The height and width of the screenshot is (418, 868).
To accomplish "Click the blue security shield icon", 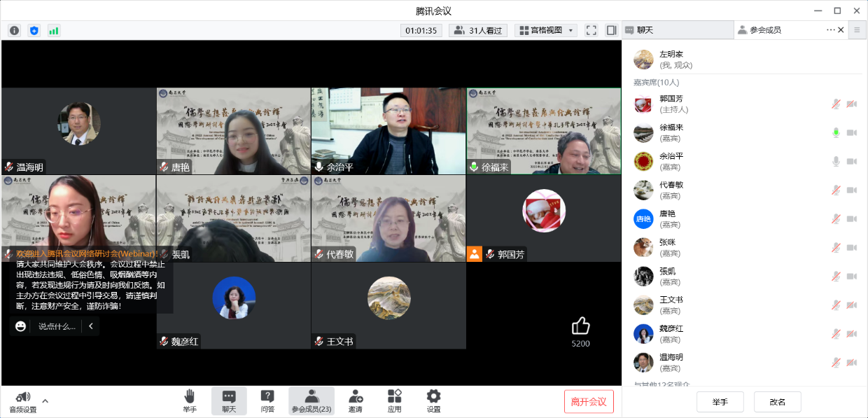I will pos(34,30).
